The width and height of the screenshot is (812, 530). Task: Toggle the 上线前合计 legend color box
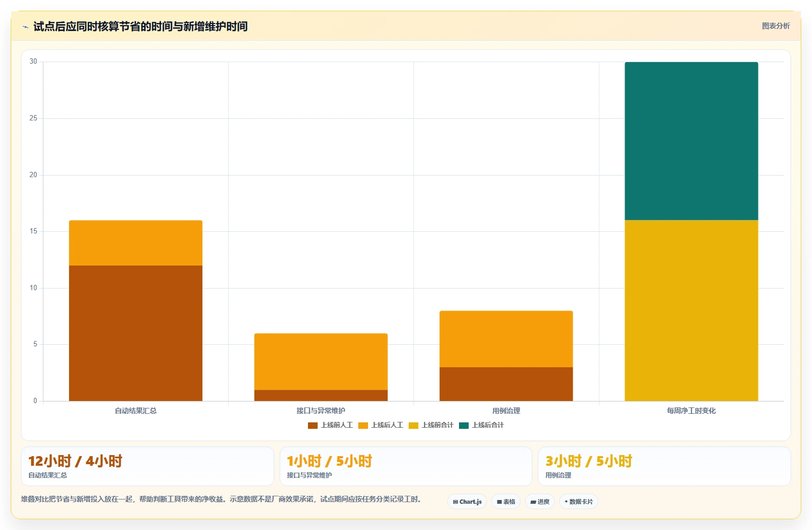[x=413, y=426]
